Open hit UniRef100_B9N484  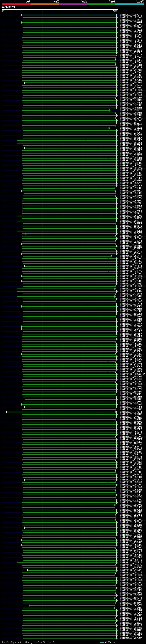click(x=131, y=22)
